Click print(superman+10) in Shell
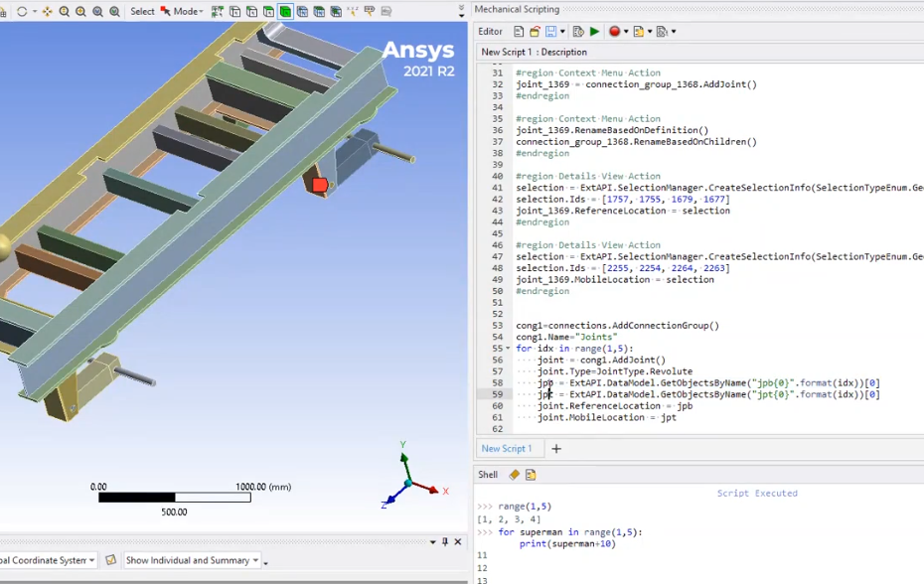Screen dimensions: 924x584 pyautogui.click(x=567, y=544)
